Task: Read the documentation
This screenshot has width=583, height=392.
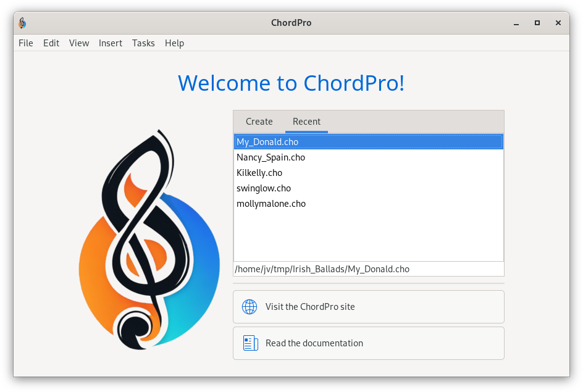Action: pos(369,343)
